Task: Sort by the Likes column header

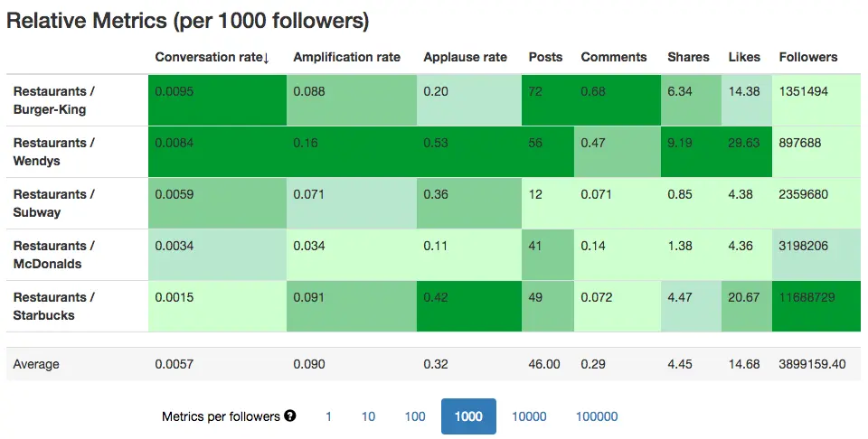Action: click(x=744, y=57)
